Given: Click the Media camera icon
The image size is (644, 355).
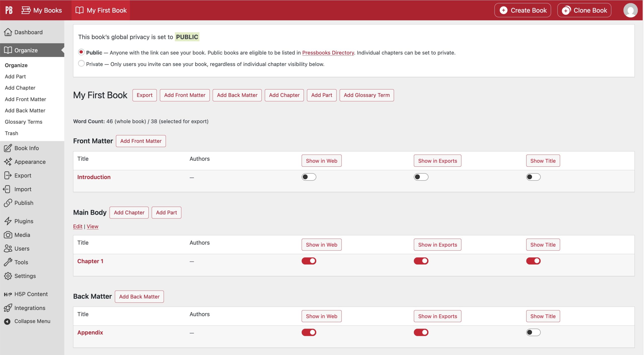Looking at the screenshot, I should (8, 235).
